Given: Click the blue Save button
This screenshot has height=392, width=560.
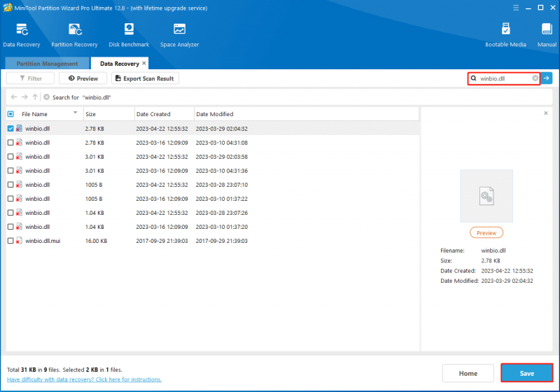Looking at the screenshot, I should click(x=527, y=373).
